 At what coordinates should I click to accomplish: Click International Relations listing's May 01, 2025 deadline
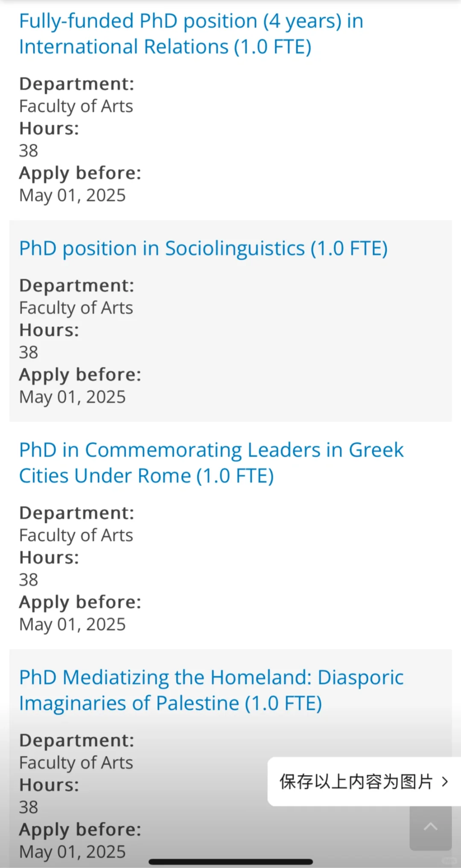pyautogui.click(x=72, y=195)
